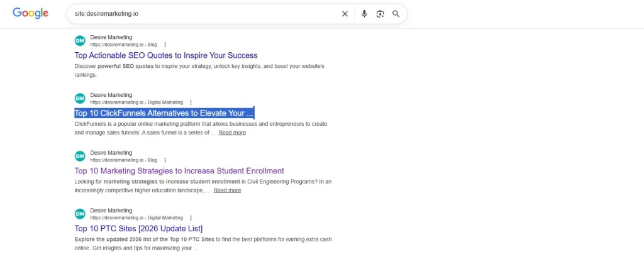Click the Blog breadcrumb URL of SEO Quotes result

pos(124,45)
